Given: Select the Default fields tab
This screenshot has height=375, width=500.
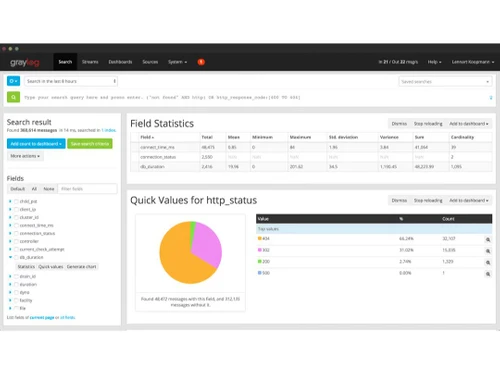Looking at the screenshot, I should (x=18, y=189).
